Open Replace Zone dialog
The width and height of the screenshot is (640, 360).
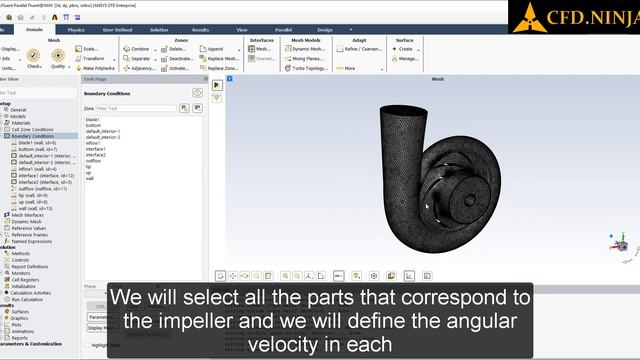pyautogui.click(x=218, y=69)
